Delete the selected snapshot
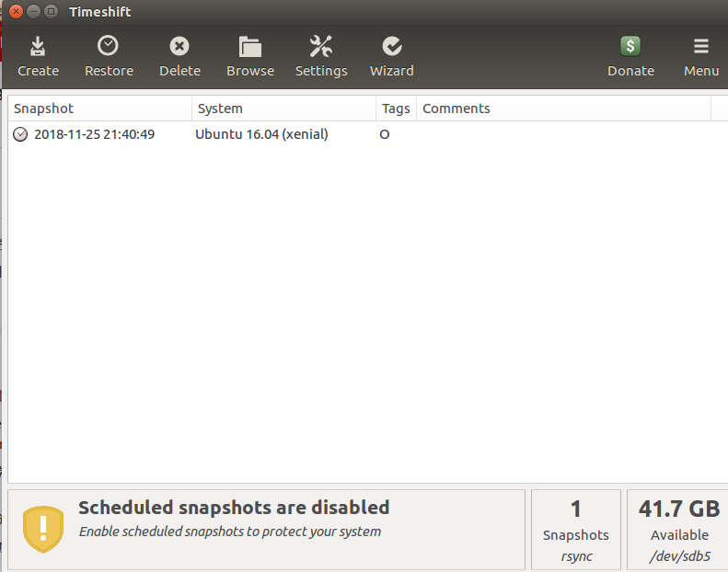The height and width of the screenshot is (572, 728). (x=179, y=56)
